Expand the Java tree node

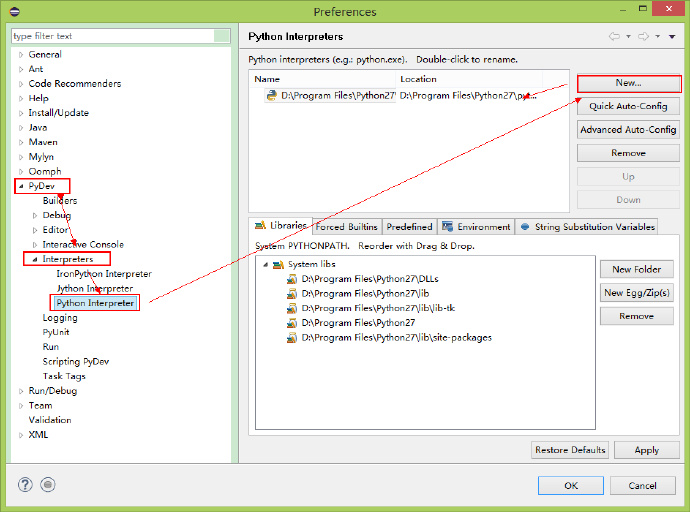21,128
